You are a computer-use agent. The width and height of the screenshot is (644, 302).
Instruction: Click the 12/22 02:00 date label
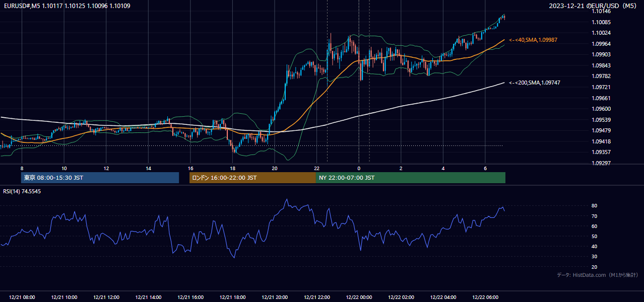pyautogui.click(x=401, y=297)
